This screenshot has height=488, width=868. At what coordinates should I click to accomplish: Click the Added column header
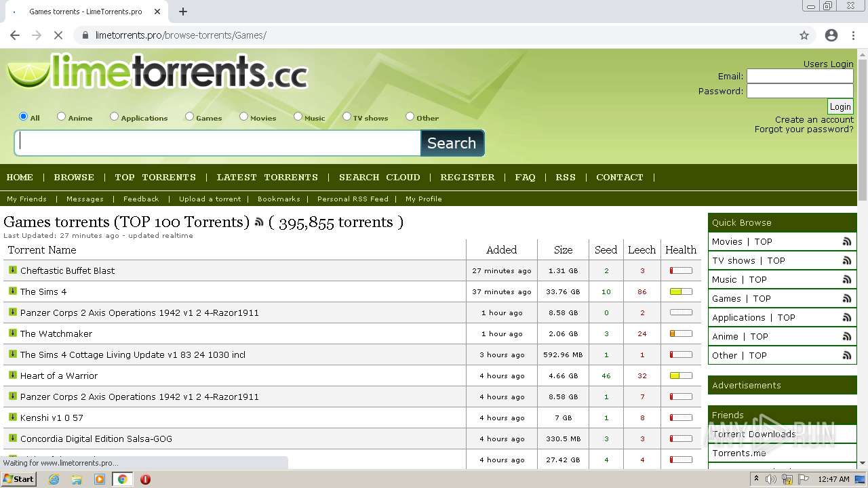pyautogui.click(x=502, y=249)
